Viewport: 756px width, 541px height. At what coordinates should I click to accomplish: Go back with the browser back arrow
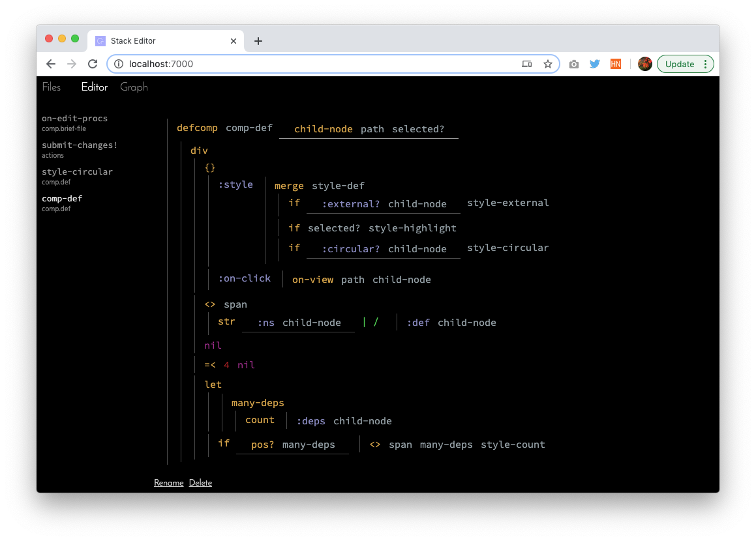point(51,64)
